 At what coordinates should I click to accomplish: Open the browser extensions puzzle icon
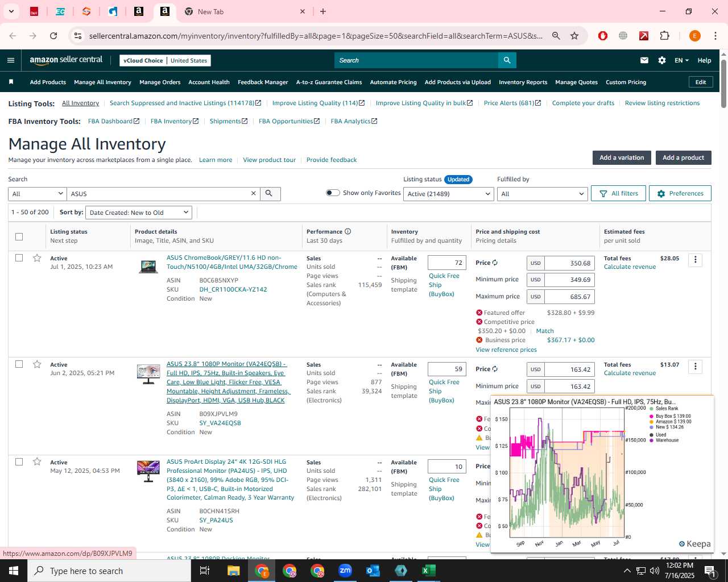click(664, 36)
